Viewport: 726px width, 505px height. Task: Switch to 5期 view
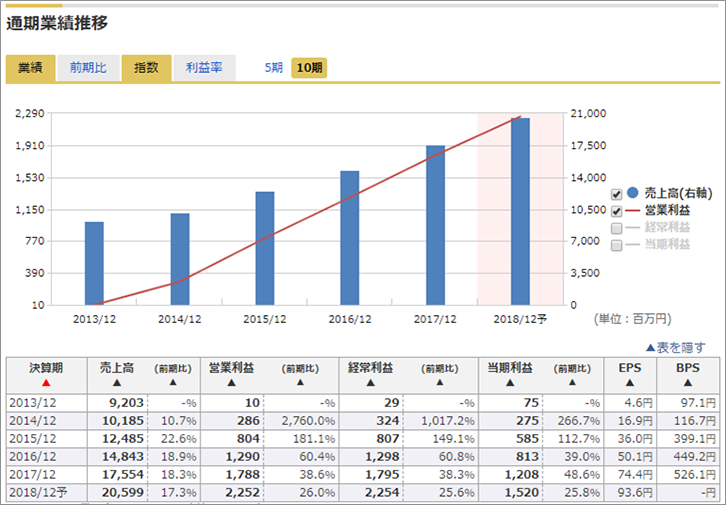[x=274, y=68]
